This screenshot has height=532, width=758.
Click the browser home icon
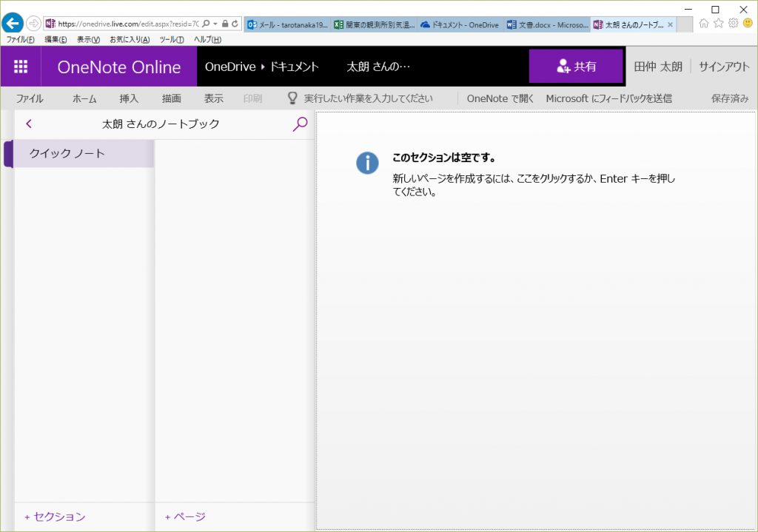point(704,23)
